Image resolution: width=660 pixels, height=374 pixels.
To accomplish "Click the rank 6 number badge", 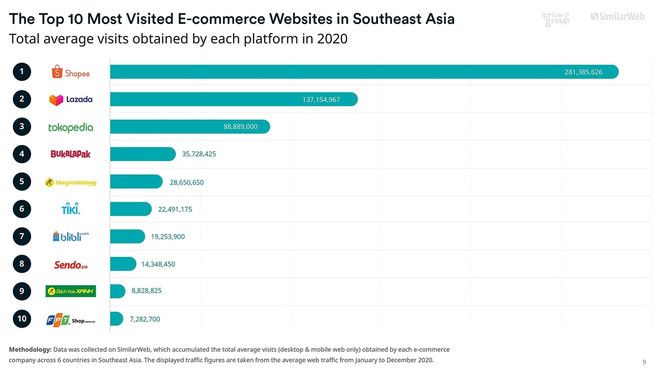I will tap(22, 209).
